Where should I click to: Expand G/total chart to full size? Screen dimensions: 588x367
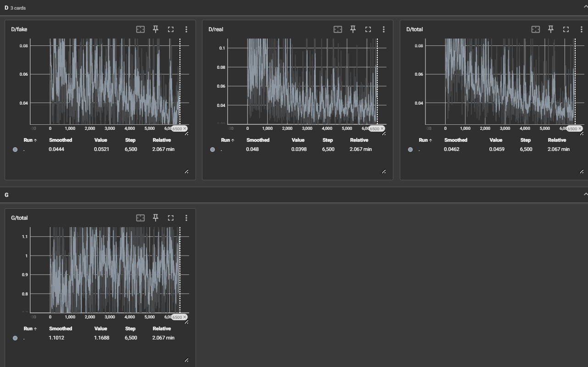click(x=171, y=218)
